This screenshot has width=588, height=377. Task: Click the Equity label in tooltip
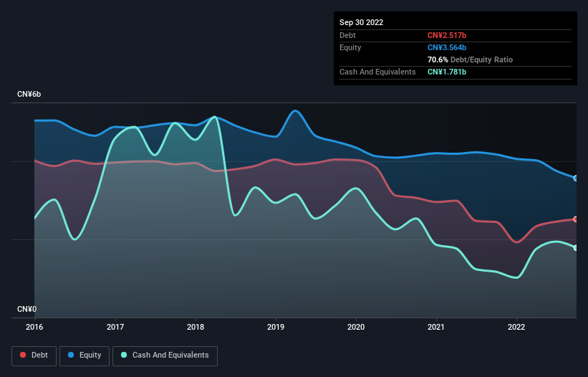point(350,47)
